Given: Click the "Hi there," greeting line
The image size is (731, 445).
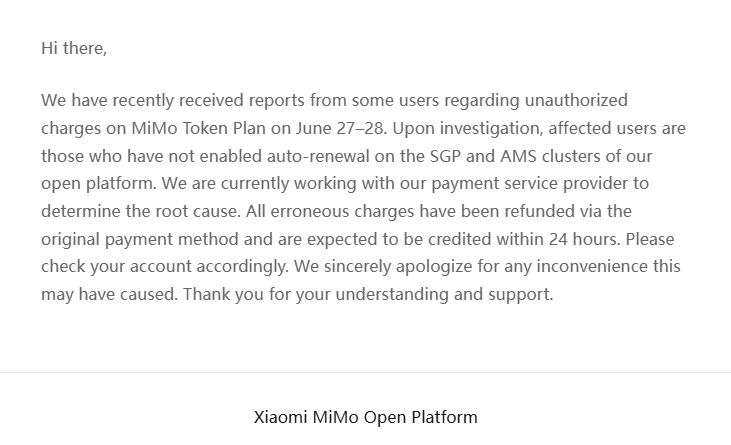Looking at the screenshot, I should click(x=74, y=48).
